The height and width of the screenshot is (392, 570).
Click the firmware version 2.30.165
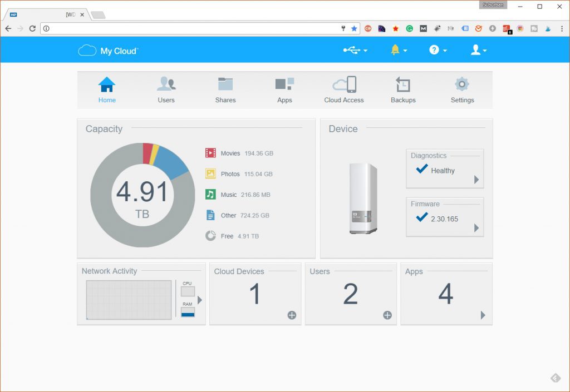[x=445, y=219]
